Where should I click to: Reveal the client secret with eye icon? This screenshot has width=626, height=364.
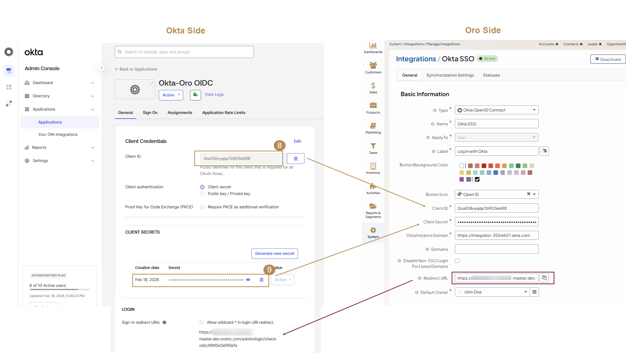click(x=248, y=280)
